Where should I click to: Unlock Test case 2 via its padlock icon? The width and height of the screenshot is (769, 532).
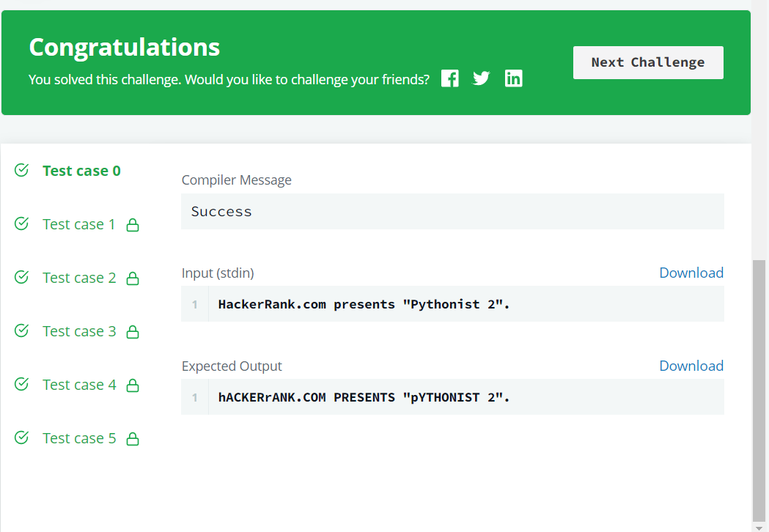click(x=133, y=278)
